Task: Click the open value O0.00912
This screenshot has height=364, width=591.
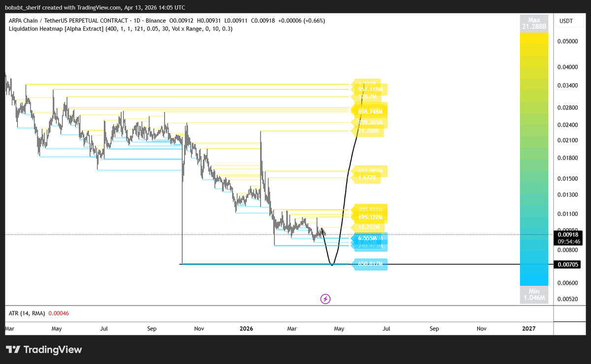Action: tap(182, 21)
